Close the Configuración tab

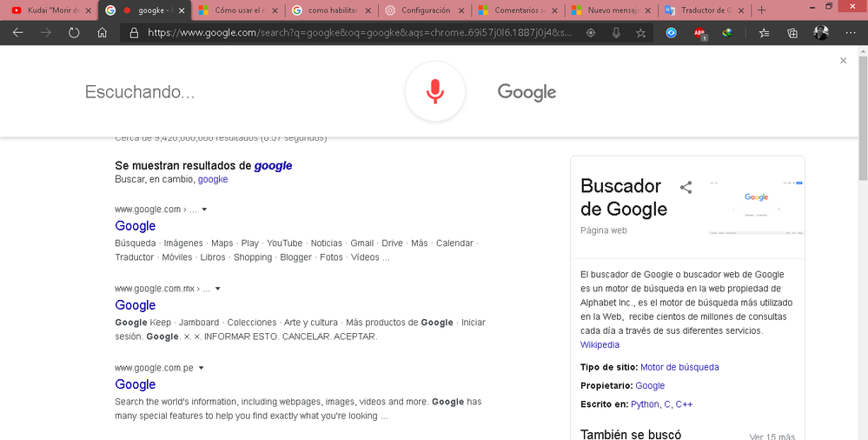click(461, 10)
